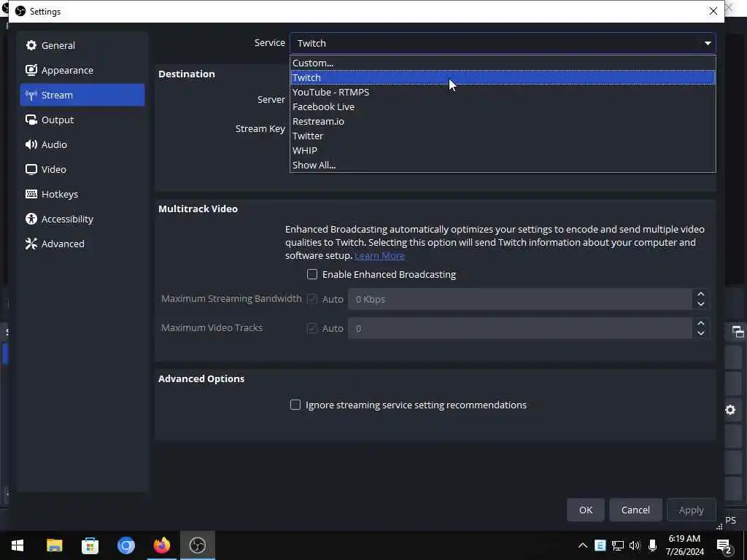Image resolution: width=747 pixels, height=560 pixels.
Task: Open Firefox from the taskbar
Action: click(161, 545)
